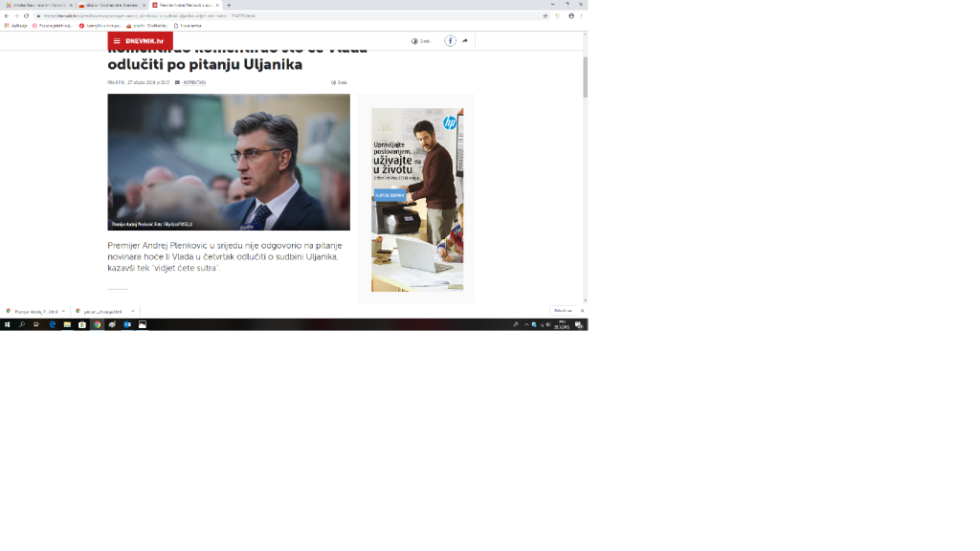The image size is (980, 551).
Task: Open the fourth bookmark in the bar
Action: (x=146, y=26)
